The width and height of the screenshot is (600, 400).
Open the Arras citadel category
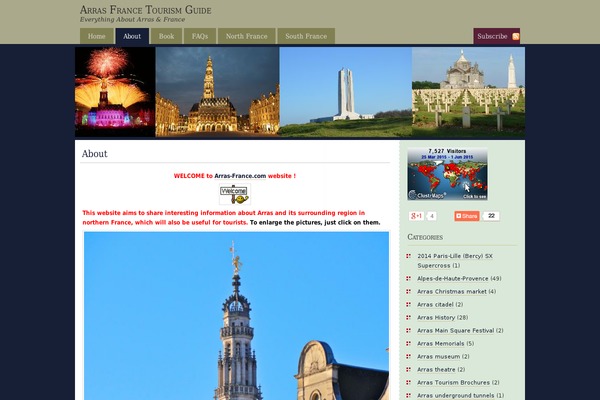tap(435, 304)
